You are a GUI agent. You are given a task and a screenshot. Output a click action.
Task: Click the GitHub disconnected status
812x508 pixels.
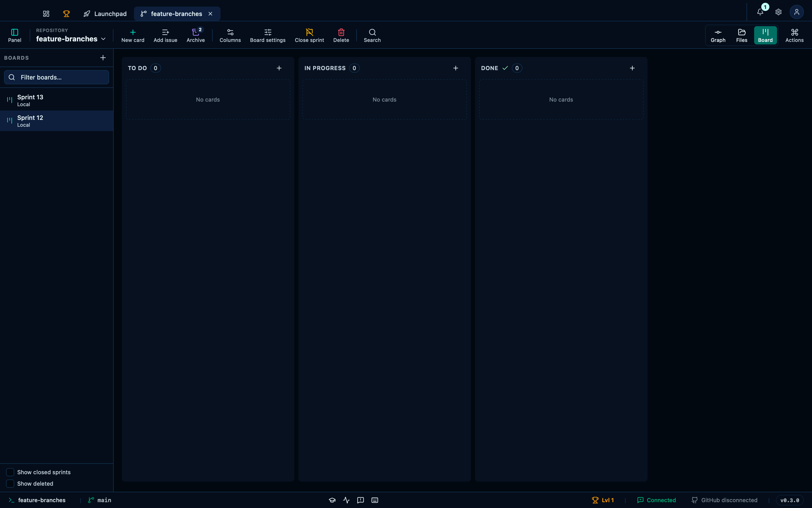click(724, 500)
